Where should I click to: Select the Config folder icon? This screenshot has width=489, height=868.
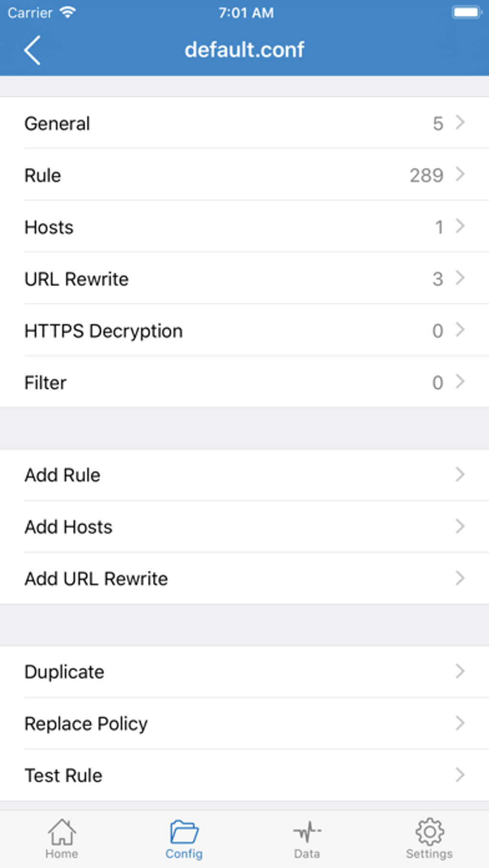[x=184, y=832]
